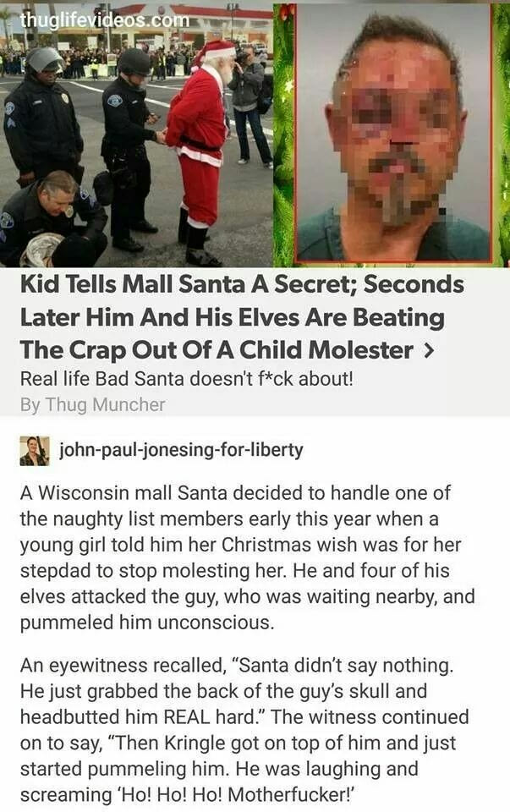The height and width of the screenshot is (812, 510).
Task: Select the By Thug Muncher byline
Action: (x=93, y=404)
